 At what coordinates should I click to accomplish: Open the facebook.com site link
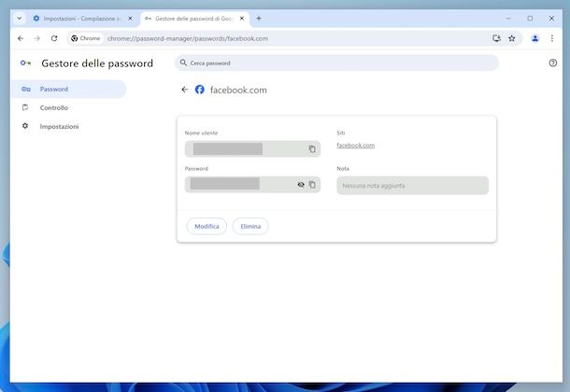coord(355,146)
